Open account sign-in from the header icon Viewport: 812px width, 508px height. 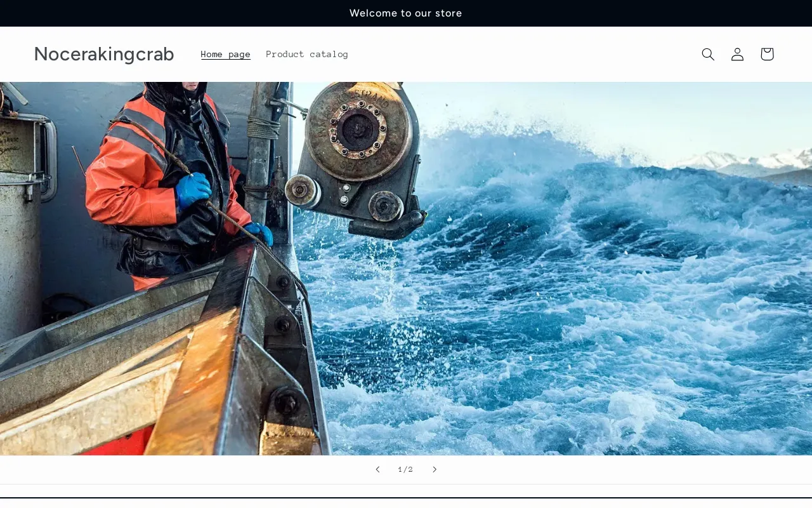[737, 54]
